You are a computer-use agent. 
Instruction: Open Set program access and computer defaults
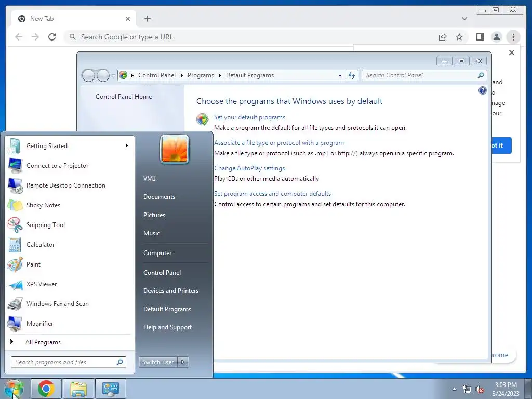pos(272,194)
